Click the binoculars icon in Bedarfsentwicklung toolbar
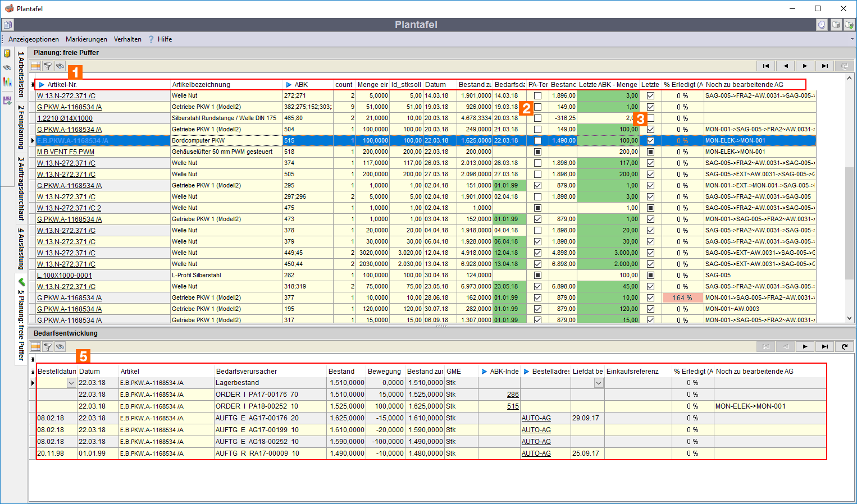Screen dimensions: 857x504 point(60,346)
